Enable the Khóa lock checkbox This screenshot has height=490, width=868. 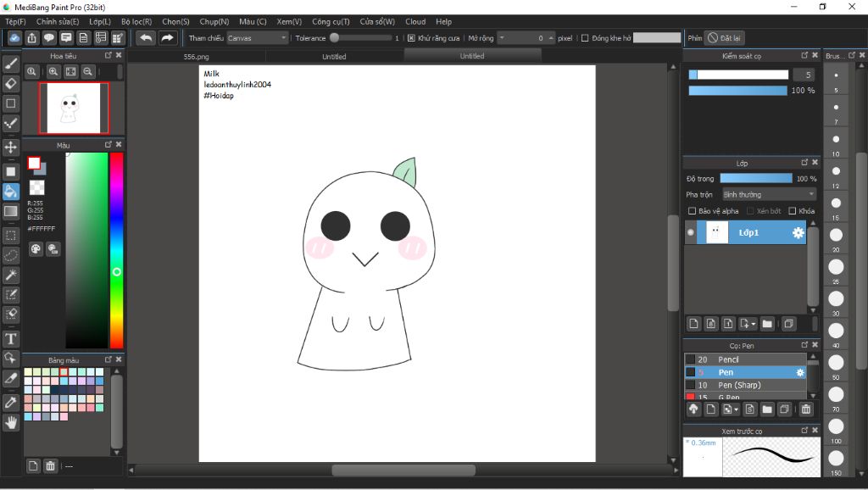pyautogui.click(x=793, y=211)
